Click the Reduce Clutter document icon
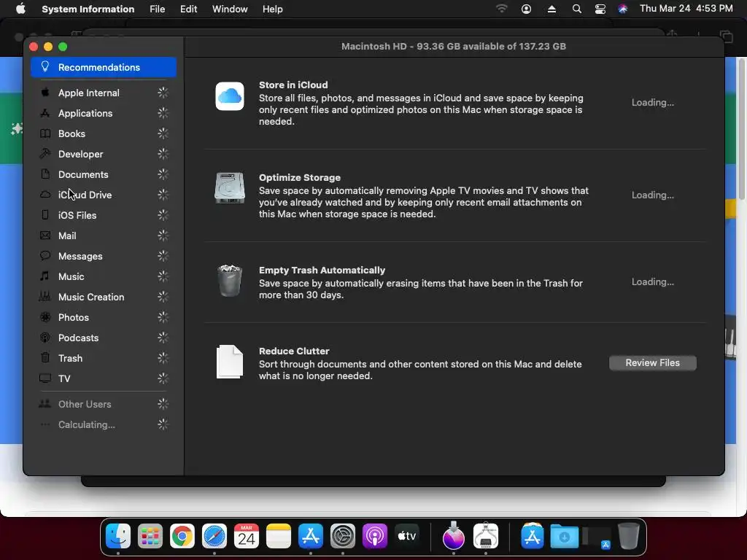 pos(230,362)
